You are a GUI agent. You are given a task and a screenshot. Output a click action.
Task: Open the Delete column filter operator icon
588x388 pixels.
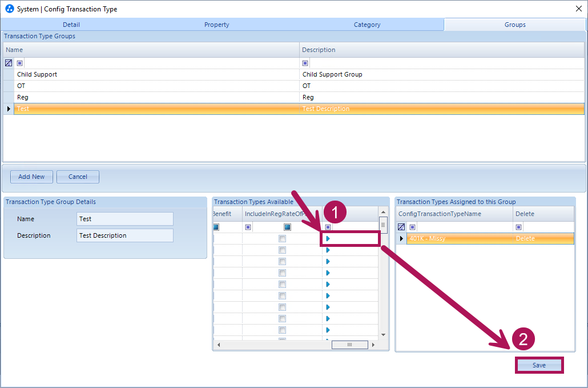518,227
